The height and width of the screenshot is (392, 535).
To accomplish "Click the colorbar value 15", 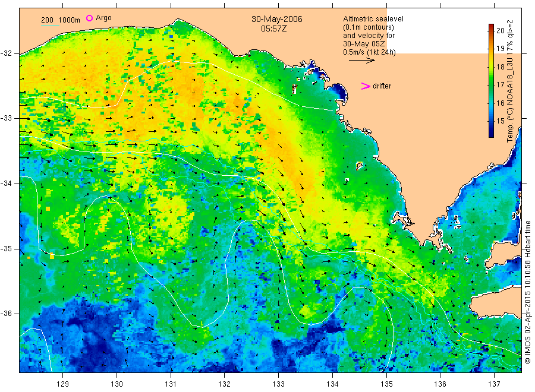I will [500, 121].
